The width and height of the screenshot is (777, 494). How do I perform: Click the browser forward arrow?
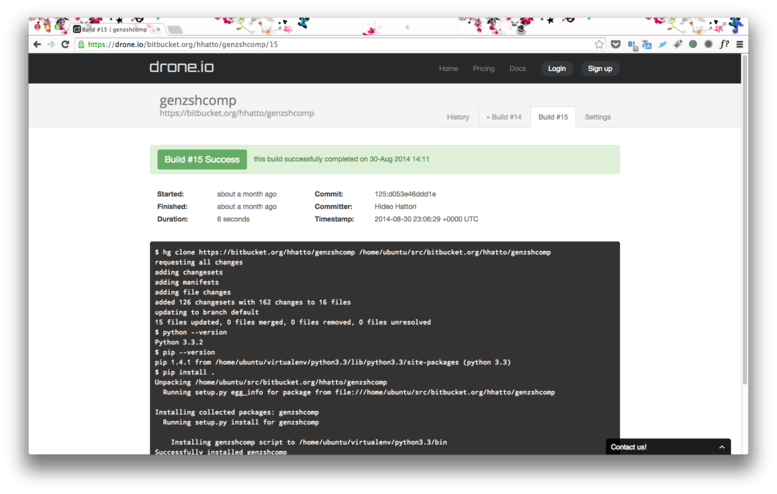[x=51, y=44]
